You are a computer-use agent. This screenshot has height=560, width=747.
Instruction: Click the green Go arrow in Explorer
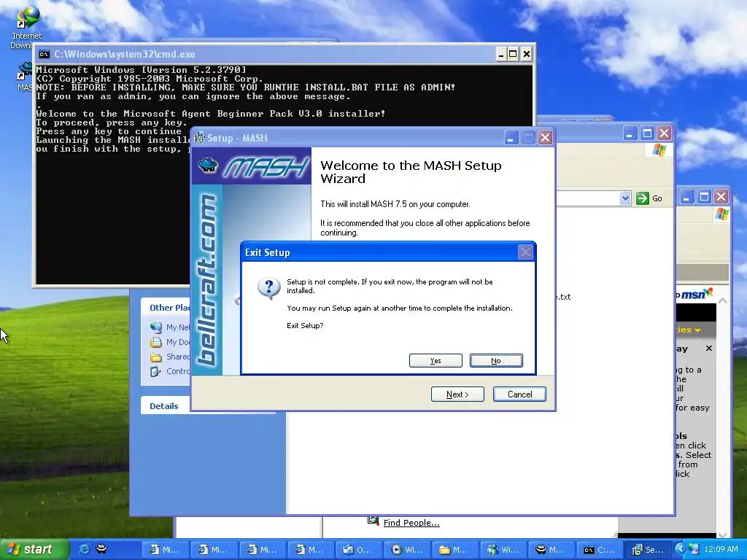(x=642, y=198)
